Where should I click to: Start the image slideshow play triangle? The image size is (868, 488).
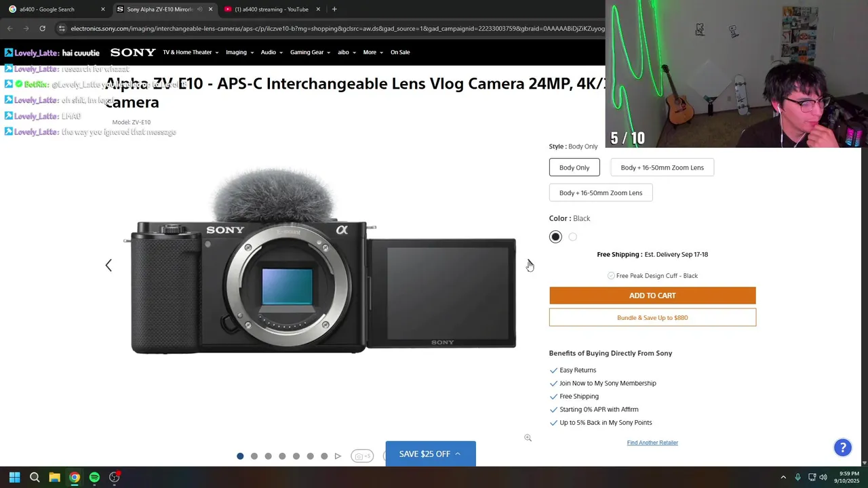[x=338, y=456]
